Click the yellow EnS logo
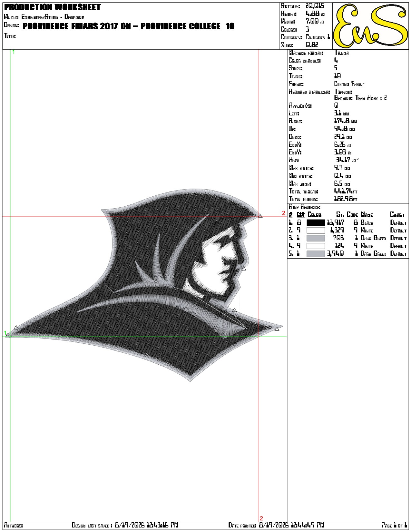This screenshot has height=532, width=411. pyautogui.click(x=370, y=26)
